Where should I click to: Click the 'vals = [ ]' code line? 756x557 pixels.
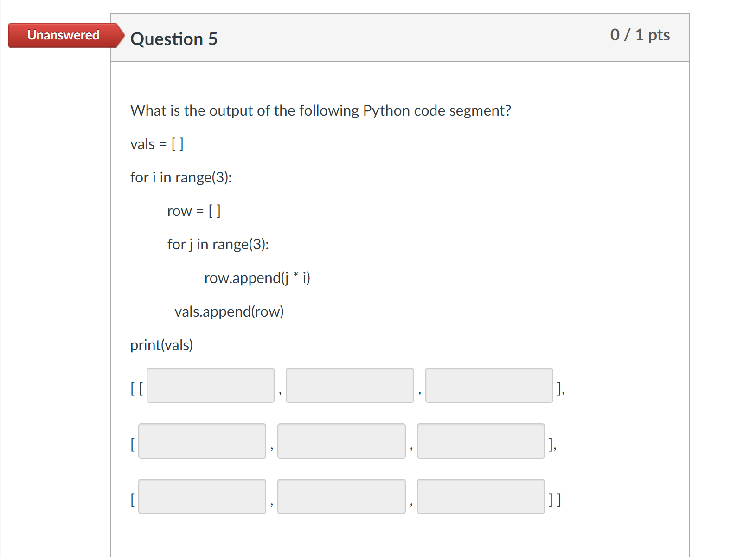click(x=157, y=144)
